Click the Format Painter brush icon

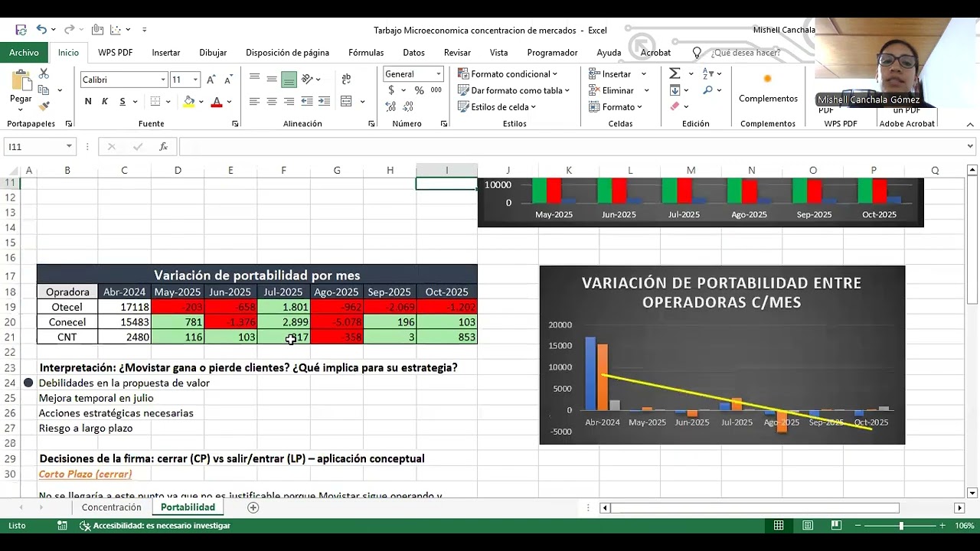(44, 106)
